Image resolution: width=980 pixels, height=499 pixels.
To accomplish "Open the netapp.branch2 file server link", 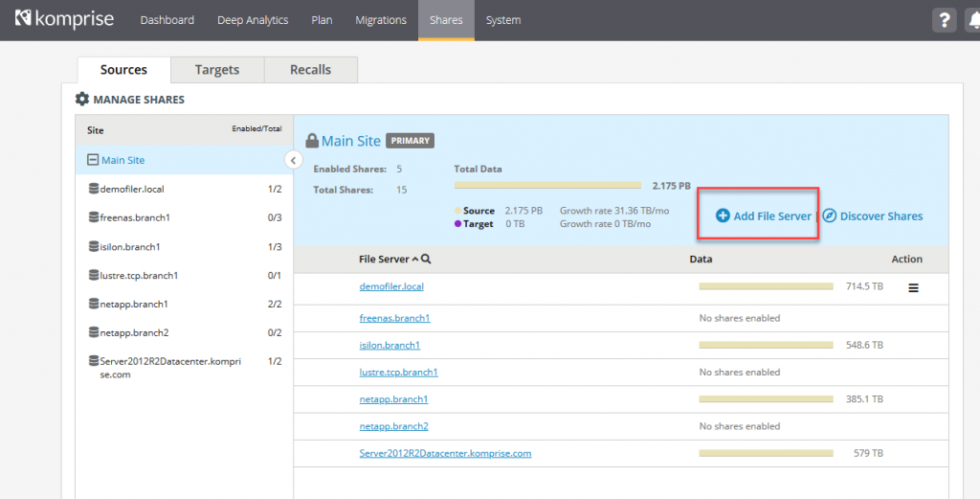I will pos(393,426).
